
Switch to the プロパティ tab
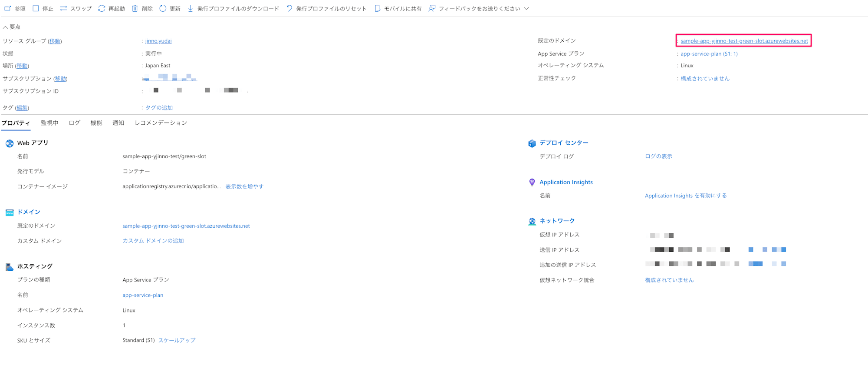click(x=16, y=123)
